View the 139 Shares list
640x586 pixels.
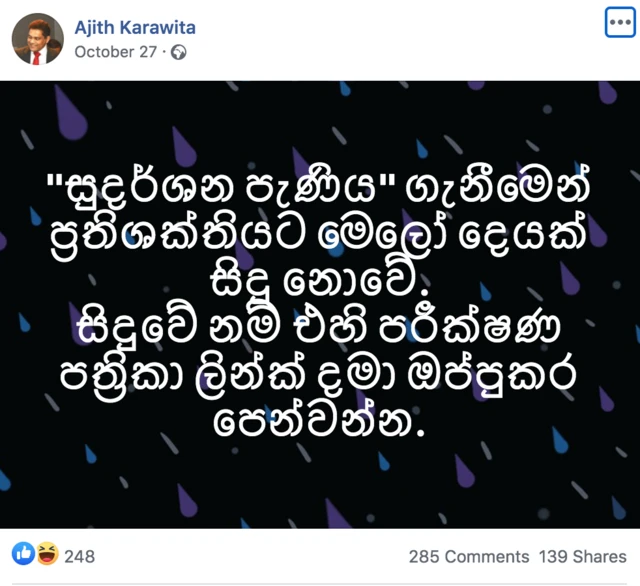582,556
